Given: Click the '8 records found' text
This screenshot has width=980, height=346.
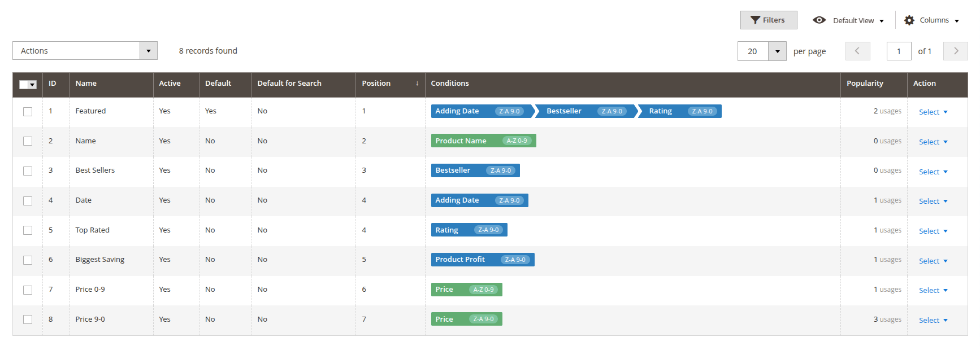Looking at the screenshot, I should point(208,51).
